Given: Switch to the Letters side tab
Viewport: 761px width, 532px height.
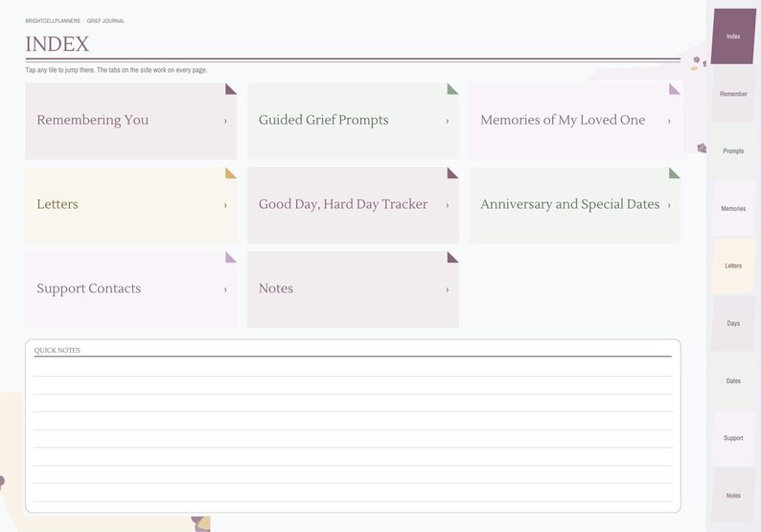Looking at the screenshot, I should coord(733,266).
